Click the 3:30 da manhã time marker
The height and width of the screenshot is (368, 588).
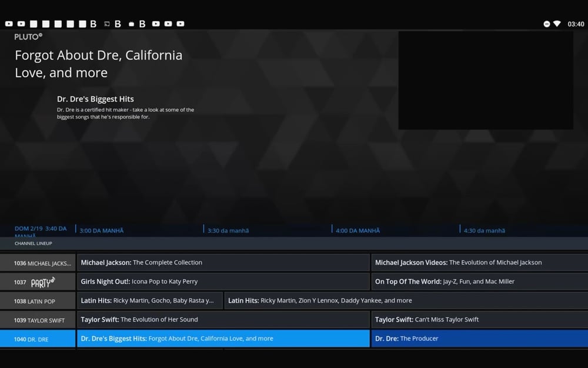[x=228, y=231]
